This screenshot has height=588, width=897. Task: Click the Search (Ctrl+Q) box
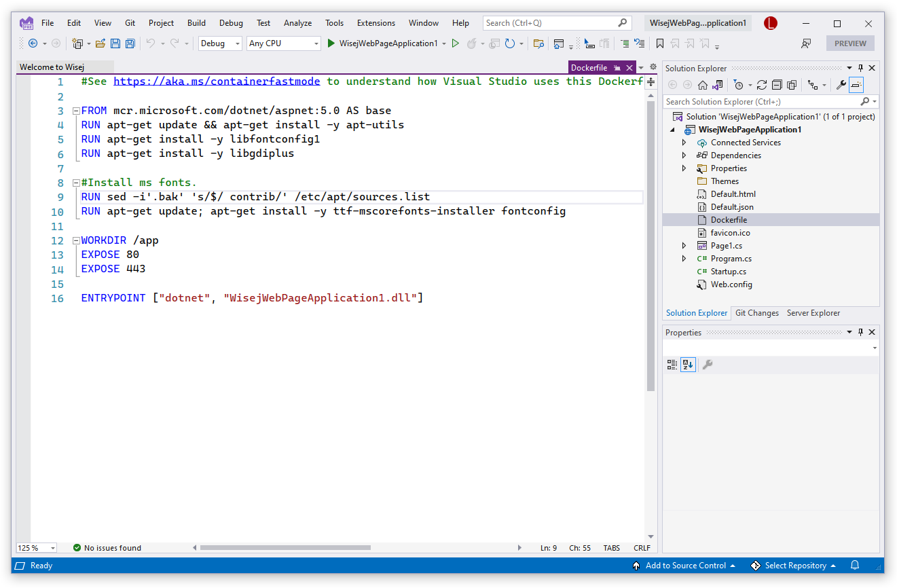coord(557,23)
